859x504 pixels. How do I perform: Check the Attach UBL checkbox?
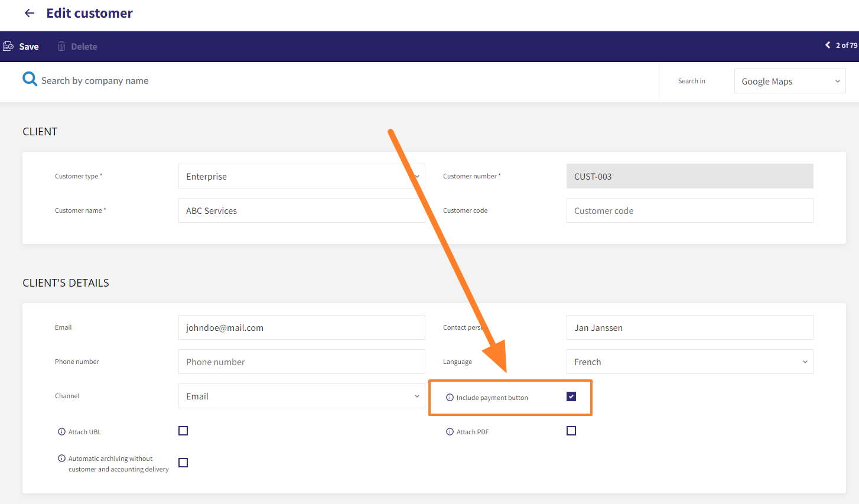click(183, 431)
